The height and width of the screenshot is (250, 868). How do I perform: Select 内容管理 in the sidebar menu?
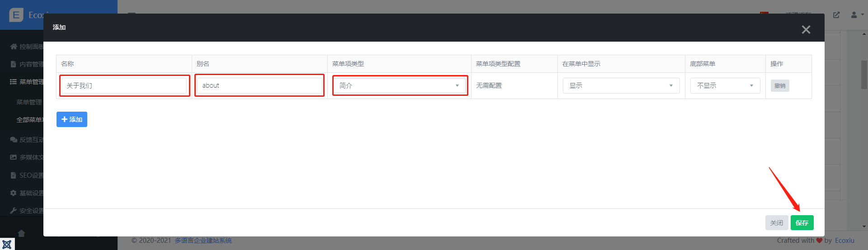[x=31, y=64]
